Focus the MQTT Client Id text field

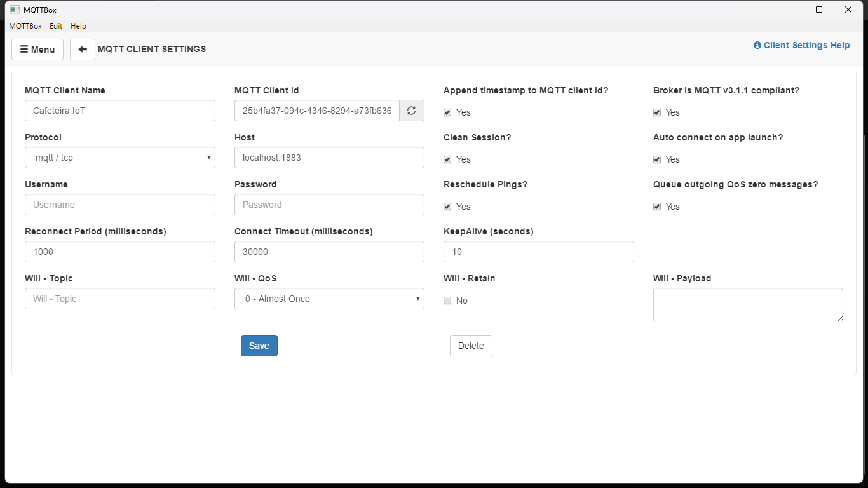[x=316, y=111]
